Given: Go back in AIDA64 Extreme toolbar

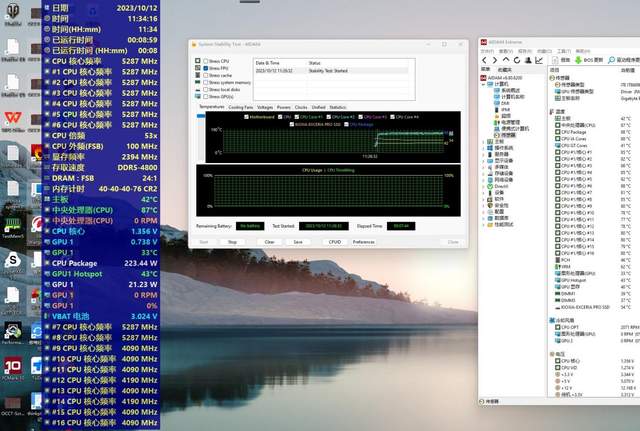Looking at the screenshot, I should coord(484,60).
